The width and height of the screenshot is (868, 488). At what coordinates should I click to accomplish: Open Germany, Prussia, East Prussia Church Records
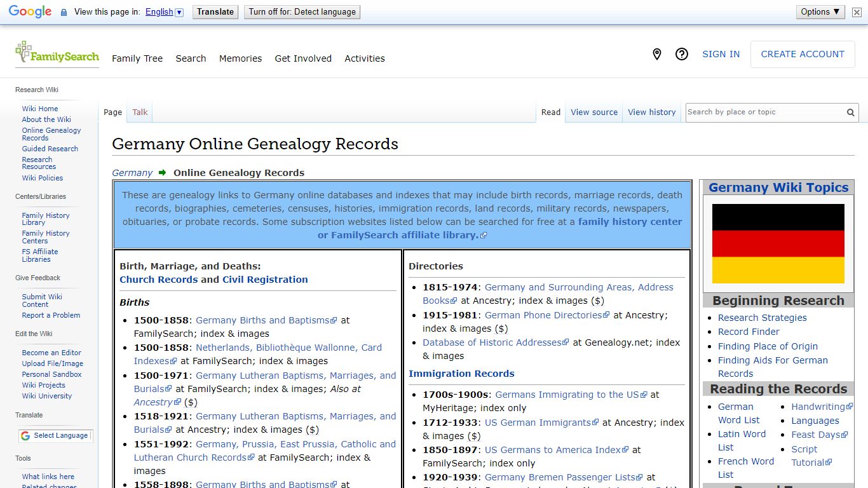click(x=264, y=451)
